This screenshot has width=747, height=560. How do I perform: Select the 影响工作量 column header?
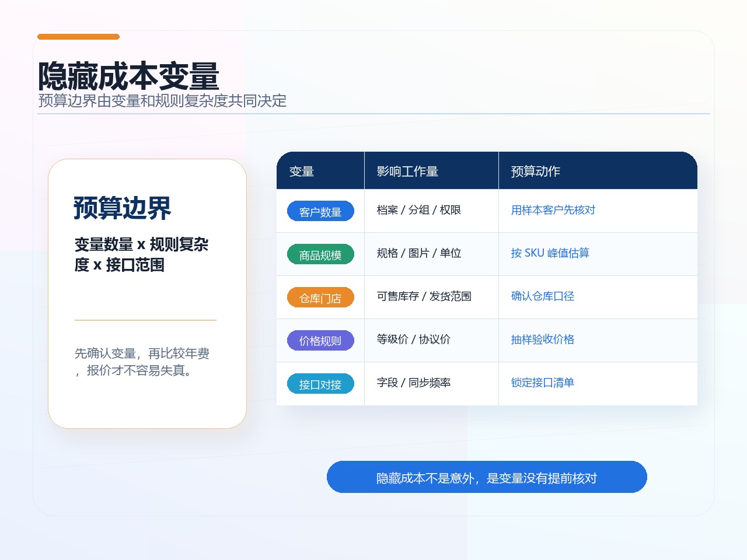(x=431, y=171)
